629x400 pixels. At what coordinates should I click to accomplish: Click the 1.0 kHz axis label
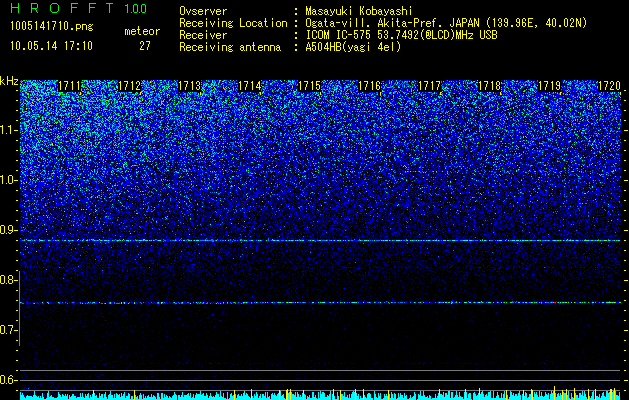tap(8, 180)
